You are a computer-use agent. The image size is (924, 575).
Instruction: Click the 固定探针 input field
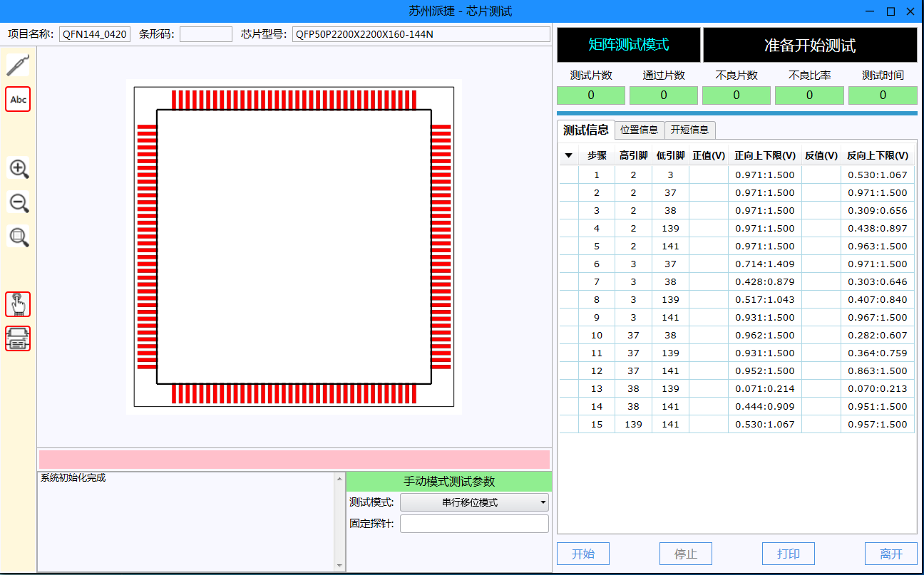474,524
